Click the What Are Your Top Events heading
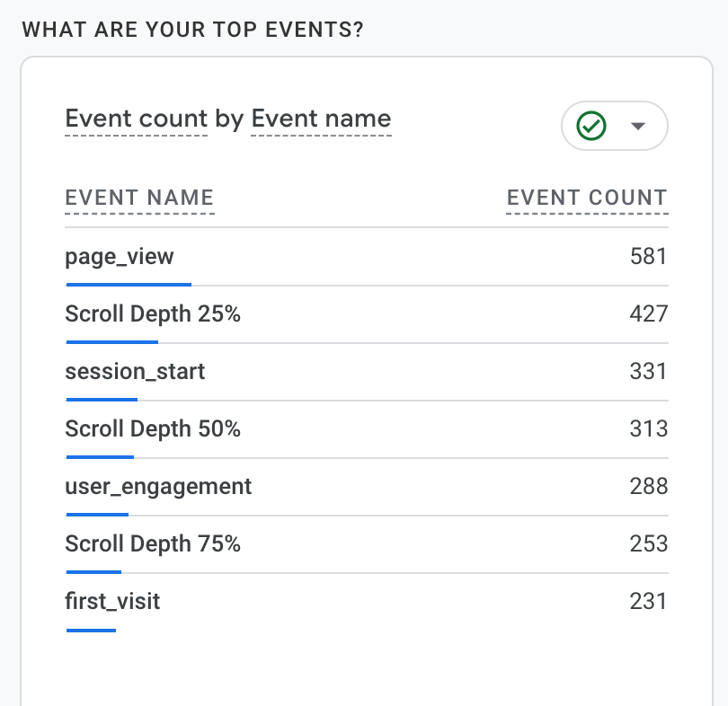 point(192,30)
